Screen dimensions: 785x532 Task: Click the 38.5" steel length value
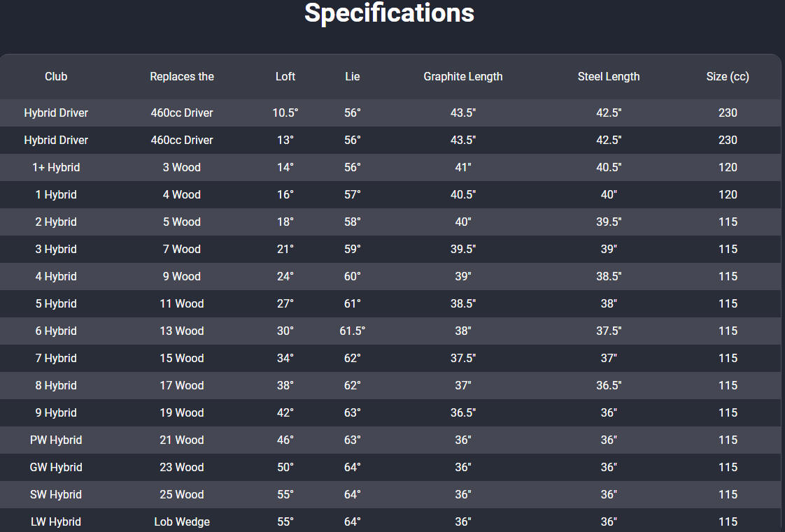[x=609, y=277]
